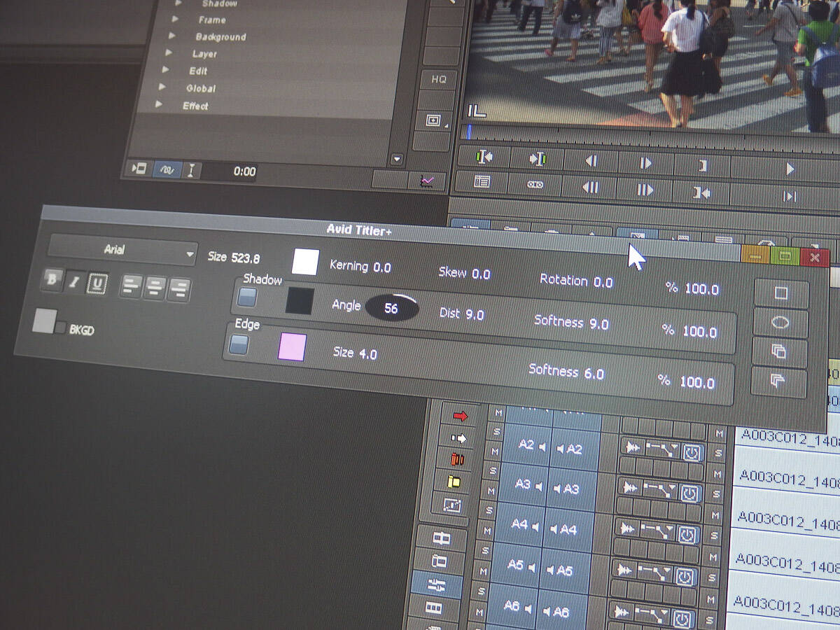
Task: Click the Shadow Angle dial showing 56
Action: (x=392, y=308)
